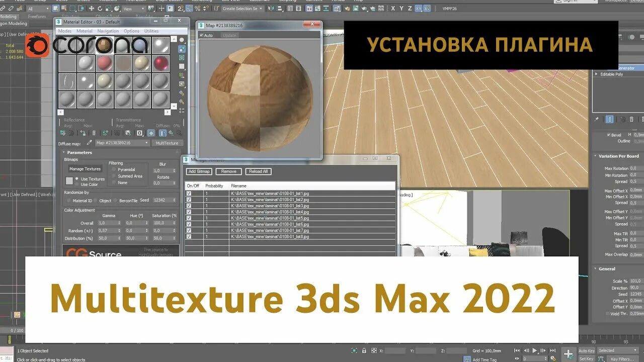Click the Video Color Check icon
Viewport: 644px width, 362px height.
pyautogui.click(x=182, y=75)
